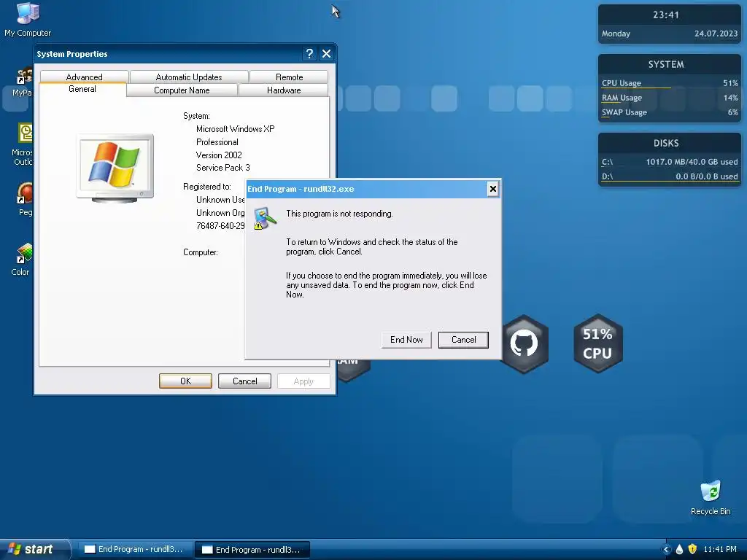
Task: Switch to the Advanced tab
Action: [85, 77]
